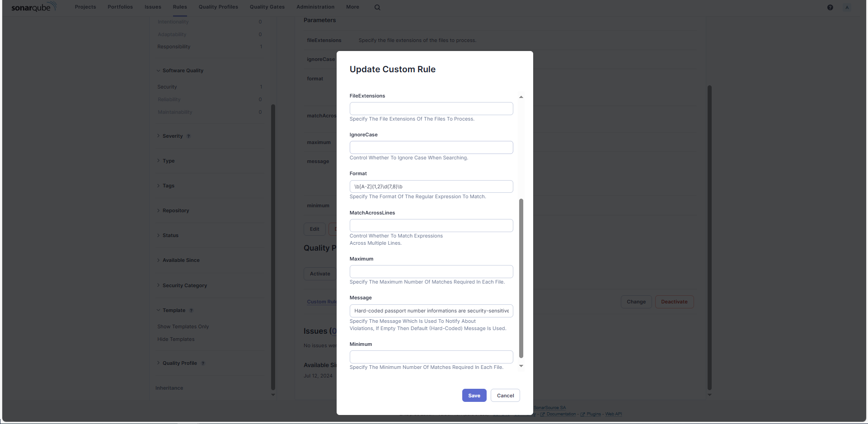Click the dialog scroll-up arrow

click(521, 97)
